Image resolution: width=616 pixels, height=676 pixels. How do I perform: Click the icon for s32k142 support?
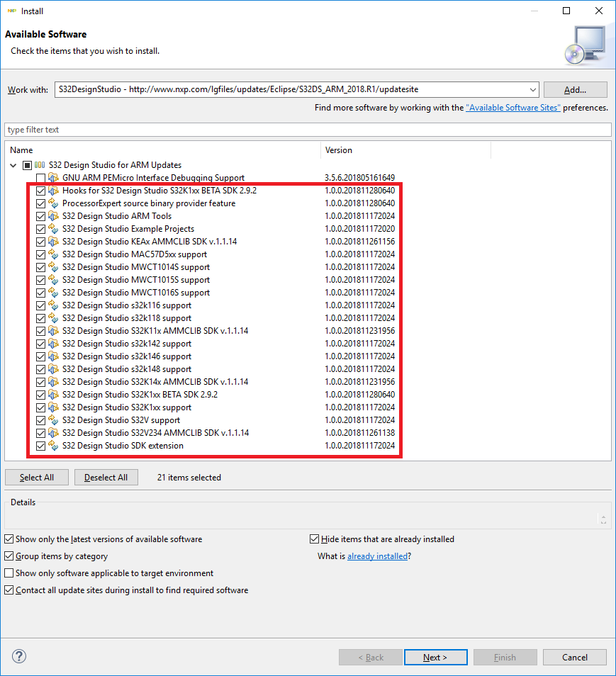point(53,344)
